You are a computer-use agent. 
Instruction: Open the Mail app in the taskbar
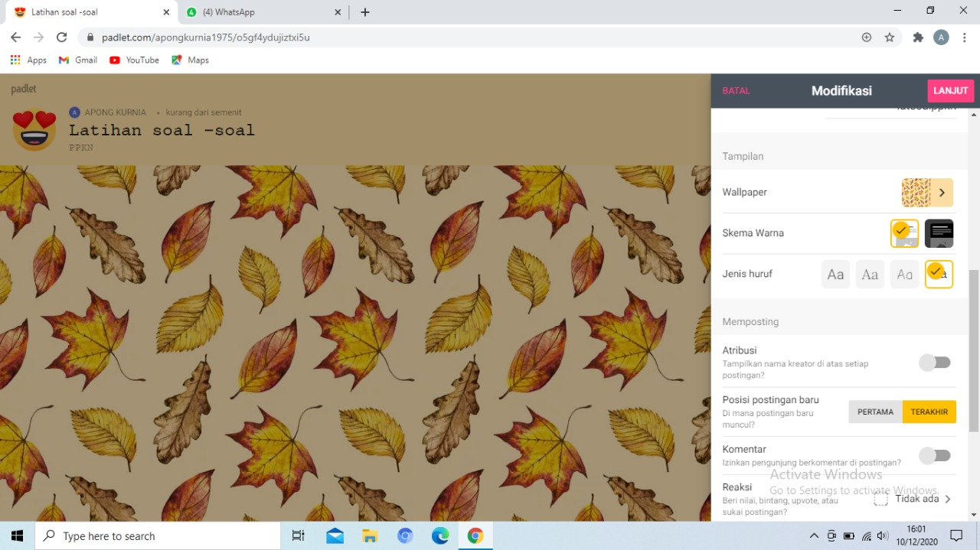click(335, 536)
